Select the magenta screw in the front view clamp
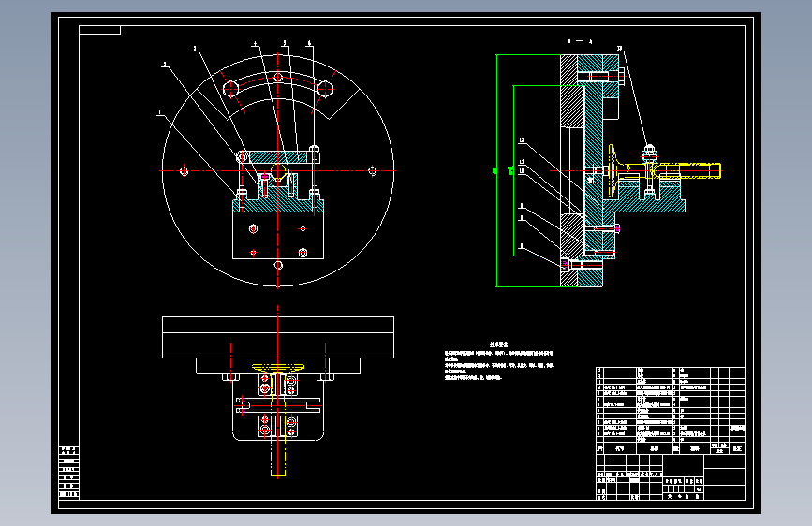The height and width of the screenshot is (526, 812). [x=265, y=177]
